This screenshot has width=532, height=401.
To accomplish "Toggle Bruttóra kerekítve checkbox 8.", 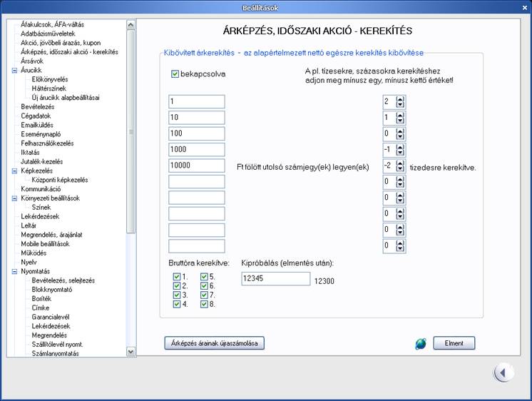I will (x=204, y=304).
